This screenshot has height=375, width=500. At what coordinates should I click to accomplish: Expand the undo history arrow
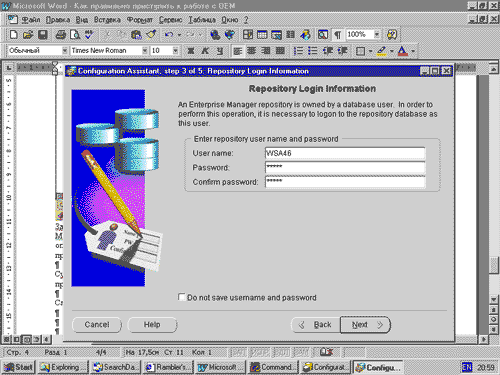pos(179,35)
